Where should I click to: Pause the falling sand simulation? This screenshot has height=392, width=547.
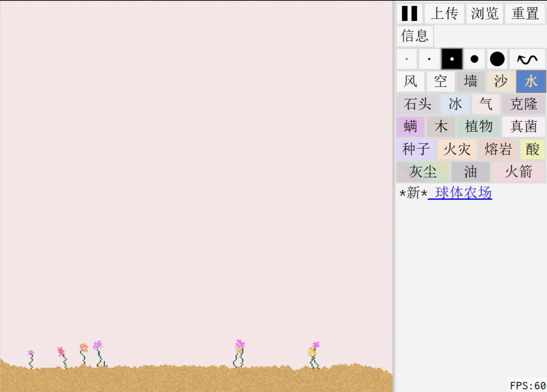(409, 14)
